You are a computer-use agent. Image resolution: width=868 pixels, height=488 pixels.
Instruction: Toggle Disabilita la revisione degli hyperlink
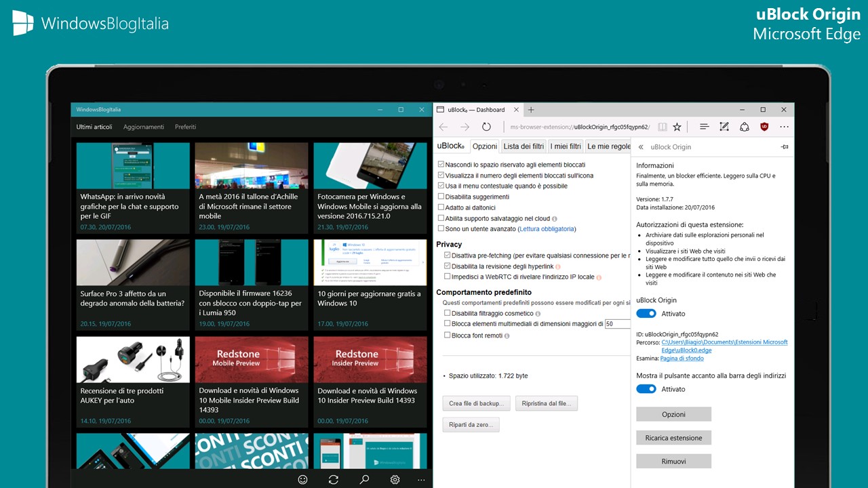tap(448, 266)
